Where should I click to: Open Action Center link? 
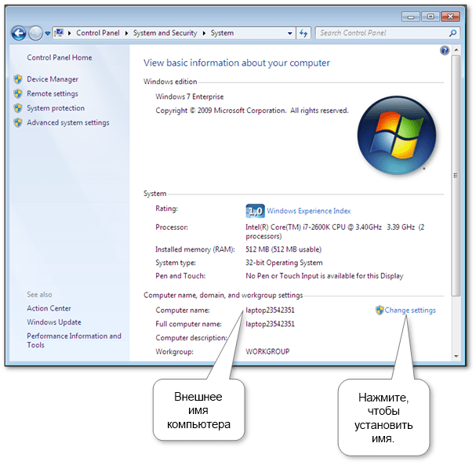coord(49,308)
